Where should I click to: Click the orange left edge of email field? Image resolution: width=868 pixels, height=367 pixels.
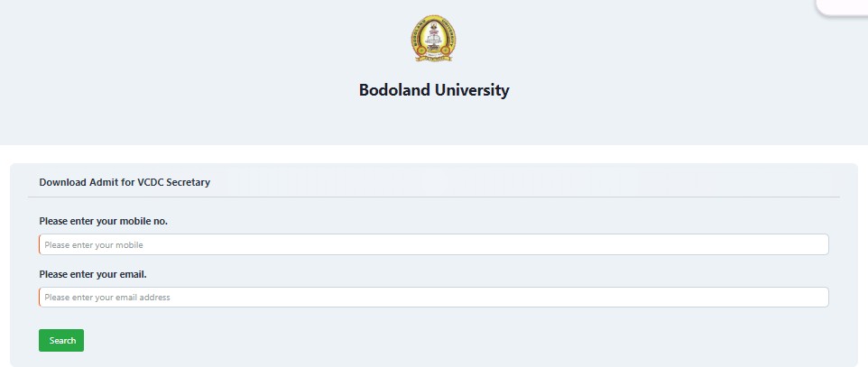coord(40,298)
